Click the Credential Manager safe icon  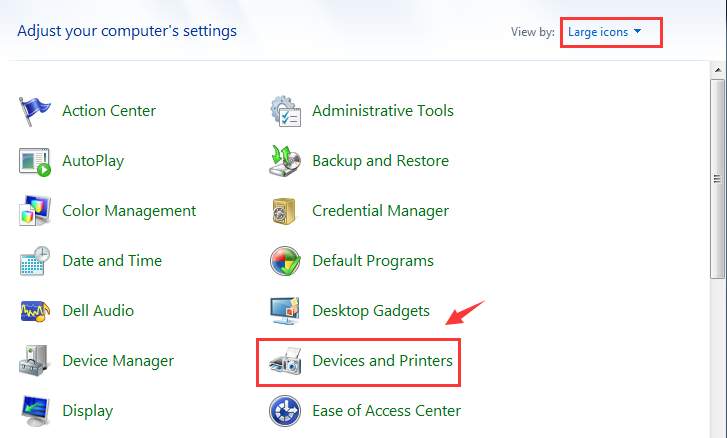[x=284, y=211]
